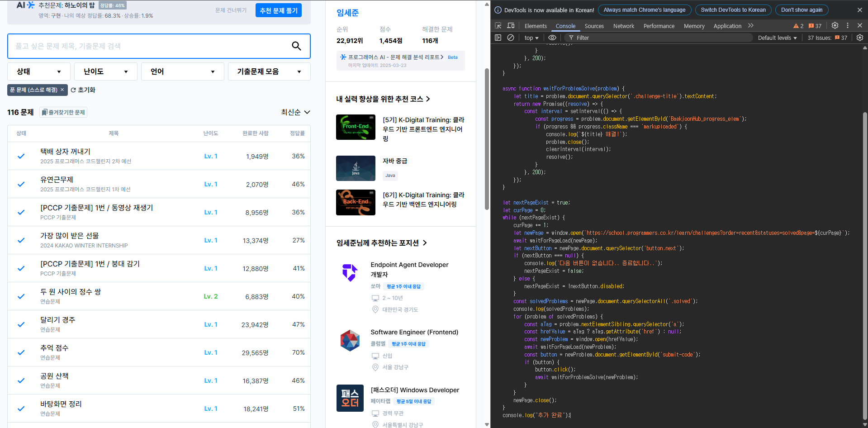Click 'Always match Chrome's language' button
Viewport: 868px width, 428px height.
tap(645, 10)
